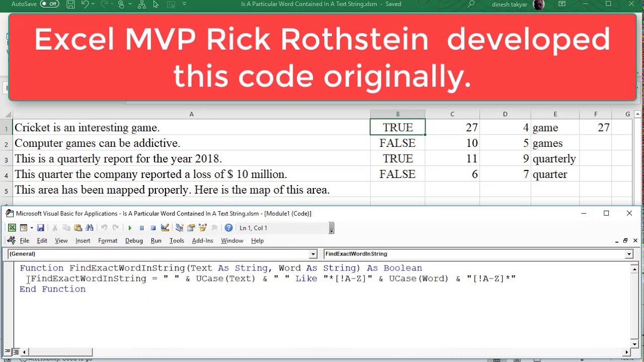This screenshot has width=644, height=362.
Task: Save the VBA project with floppy icon
Action: click(41, 228)
